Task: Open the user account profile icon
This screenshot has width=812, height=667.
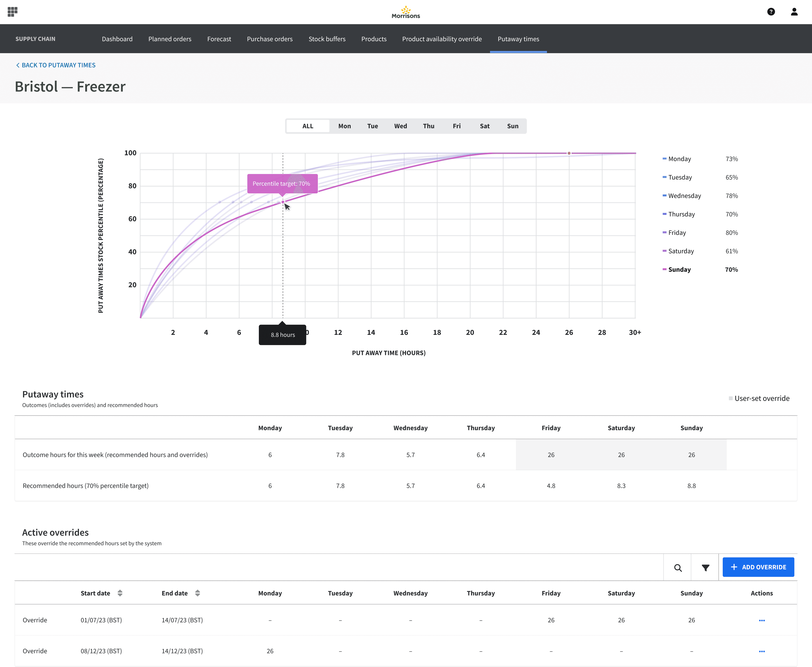Action: tap(794, 11)
